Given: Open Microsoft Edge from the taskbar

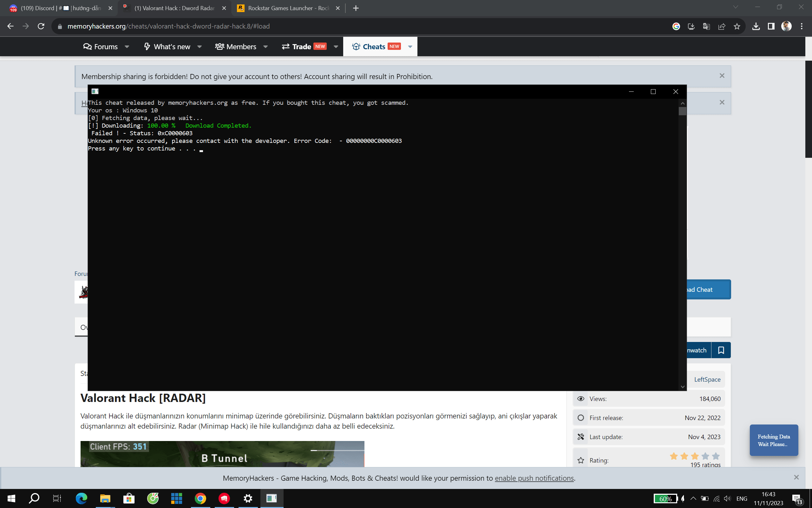Looking at the screenshot, I should (81, 498).
